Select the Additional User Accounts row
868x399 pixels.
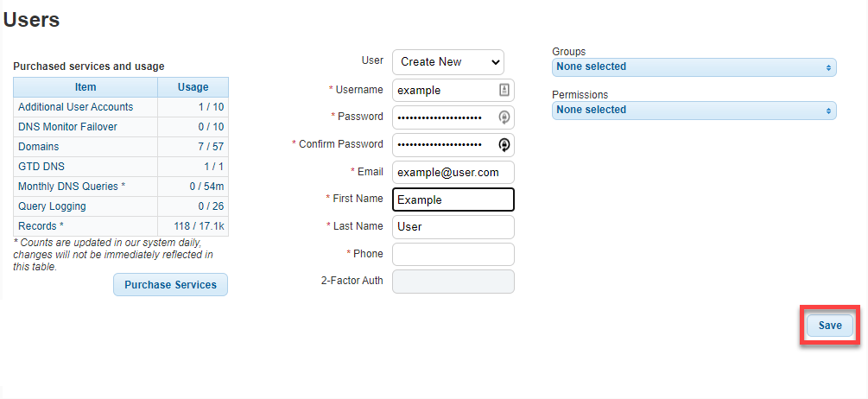point(121,107)
